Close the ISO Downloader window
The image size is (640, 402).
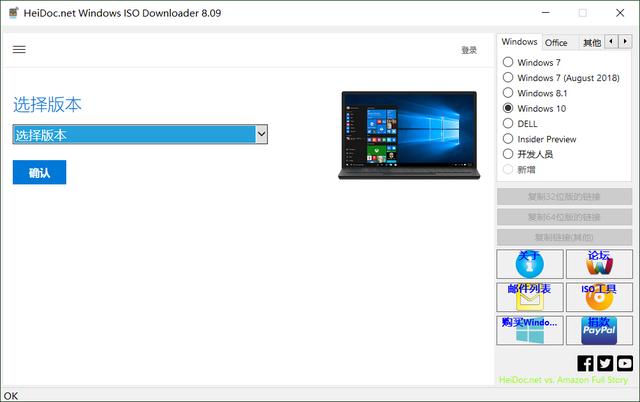pyautogui.click(x=620, y=13)
